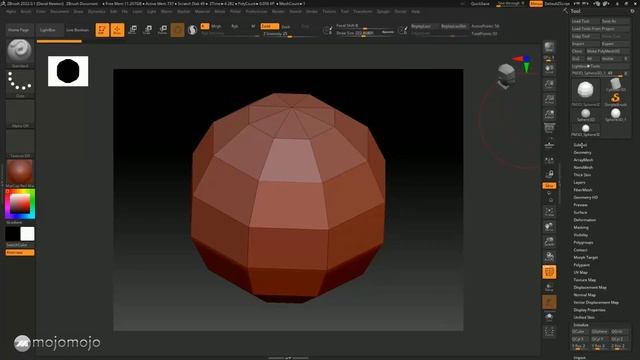Click the Solo mode icon

(x=549, y=317)
